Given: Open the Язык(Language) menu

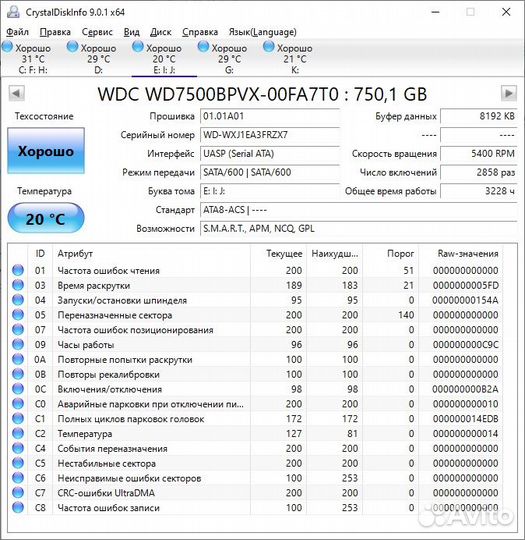Looking at the screenshot, I should (x=262, y=32).
